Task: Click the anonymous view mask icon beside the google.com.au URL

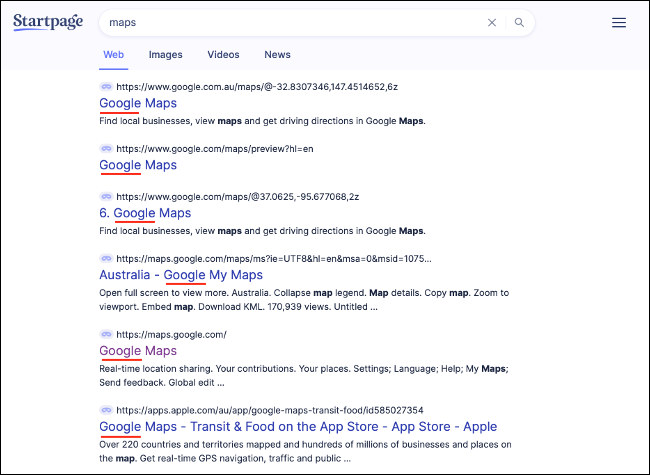Action: (106, 87)
